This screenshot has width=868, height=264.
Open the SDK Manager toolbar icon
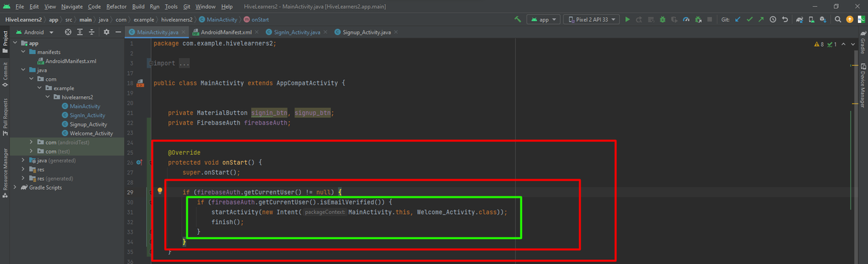823,20
